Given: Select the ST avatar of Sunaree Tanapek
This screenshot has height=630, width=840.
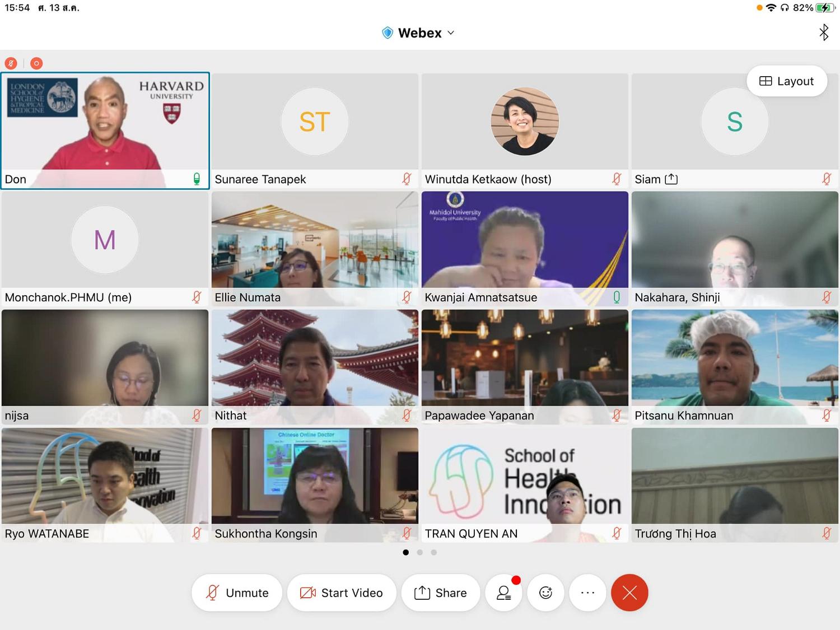Looking at the screenshot, I should (x=315, y=122).
